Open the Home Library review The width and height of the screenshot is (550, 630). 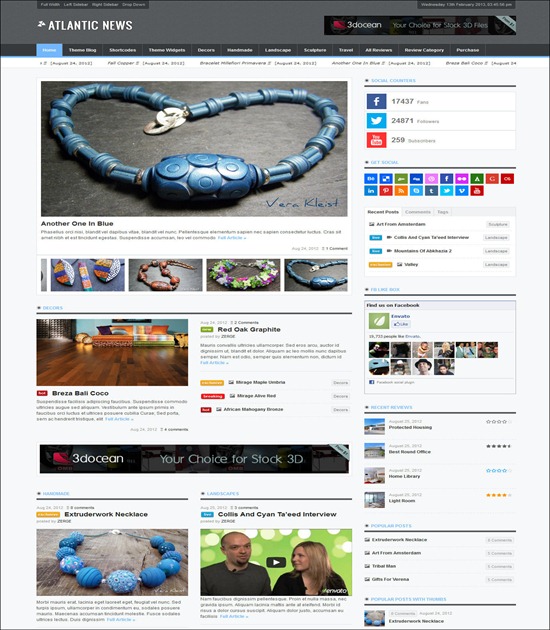(404, 477)
